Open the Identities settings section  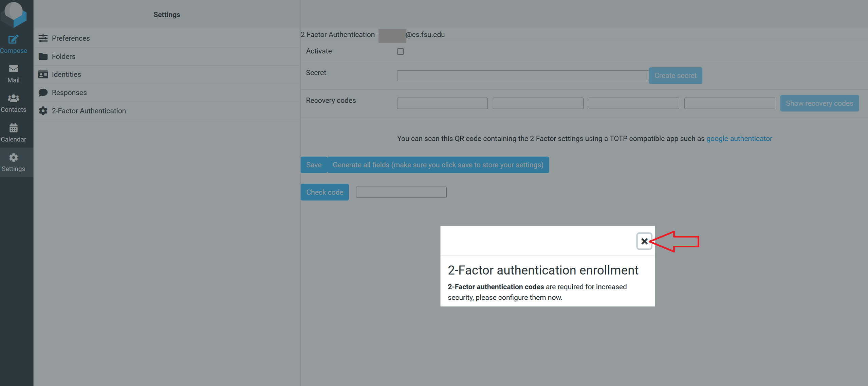[x=66, y=74]
